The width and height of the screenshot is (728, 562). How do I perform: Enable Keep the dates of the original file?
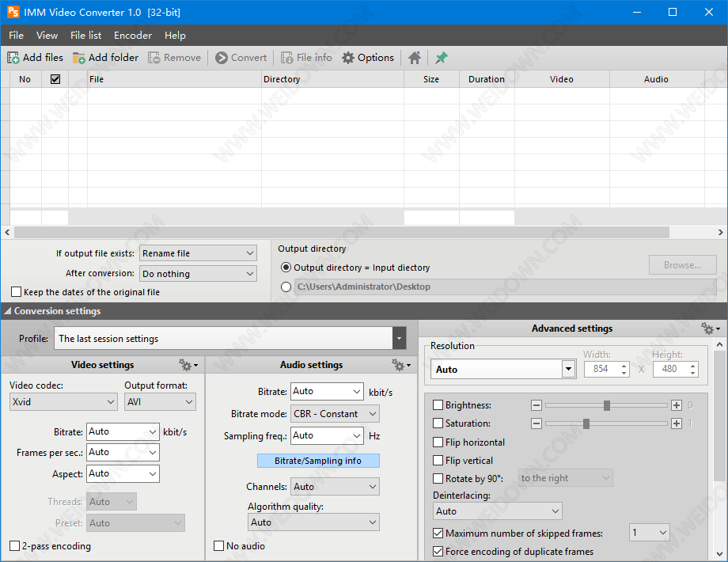pos(17,291)
